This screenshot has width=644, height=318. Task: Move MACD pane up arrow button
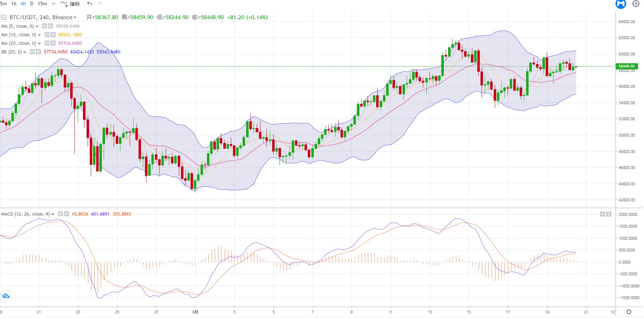(603, 214)
